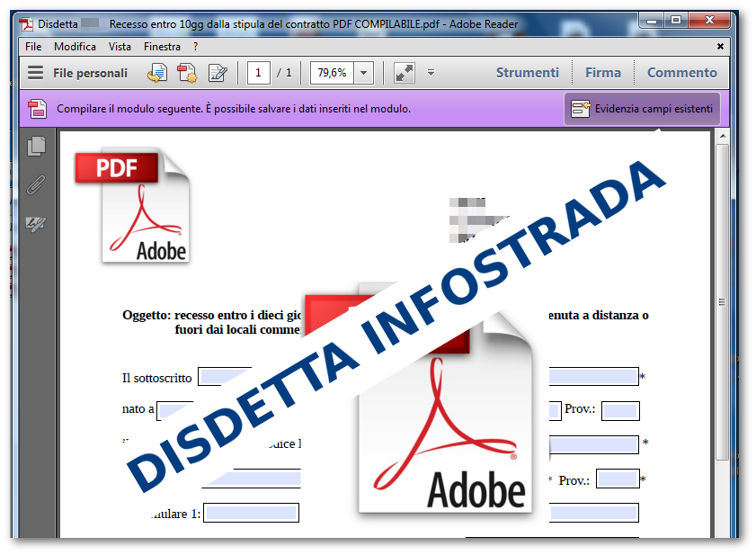Click the top-right form field with asterisk
This screenshot has height=555, width=756.
point(594,376)
